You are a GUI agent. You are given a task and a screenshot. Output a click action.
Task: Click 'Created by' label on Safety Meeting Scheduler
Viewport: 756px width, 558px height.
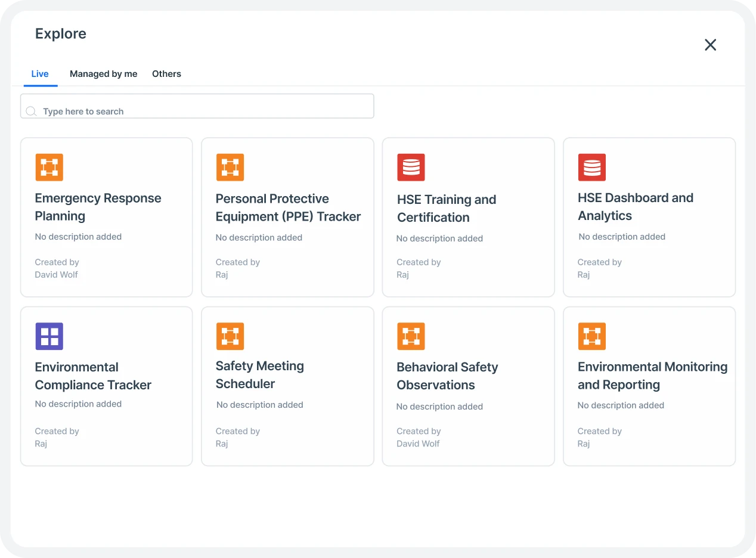[238, 431]
